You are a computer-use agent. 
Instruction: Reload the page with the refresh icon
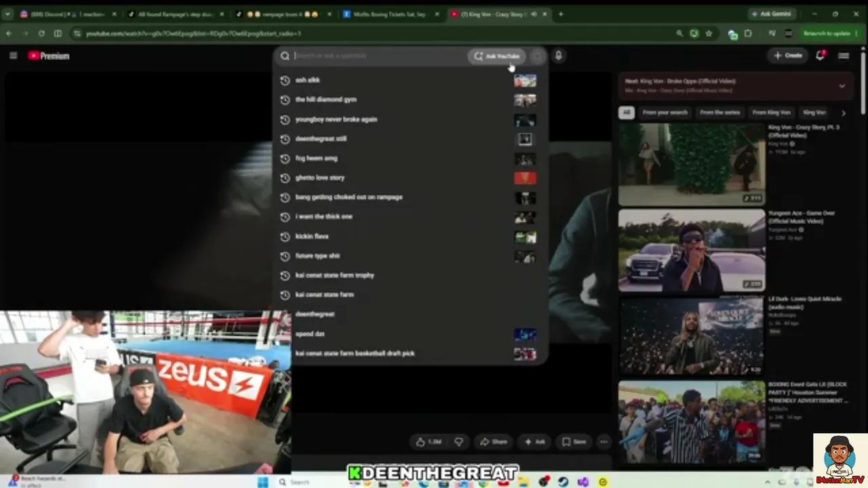coord(41,33)
